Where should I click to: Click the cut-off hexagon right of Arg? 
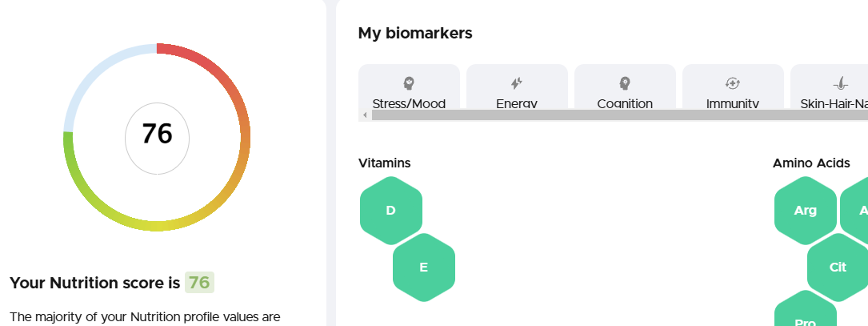pos(858,211)
